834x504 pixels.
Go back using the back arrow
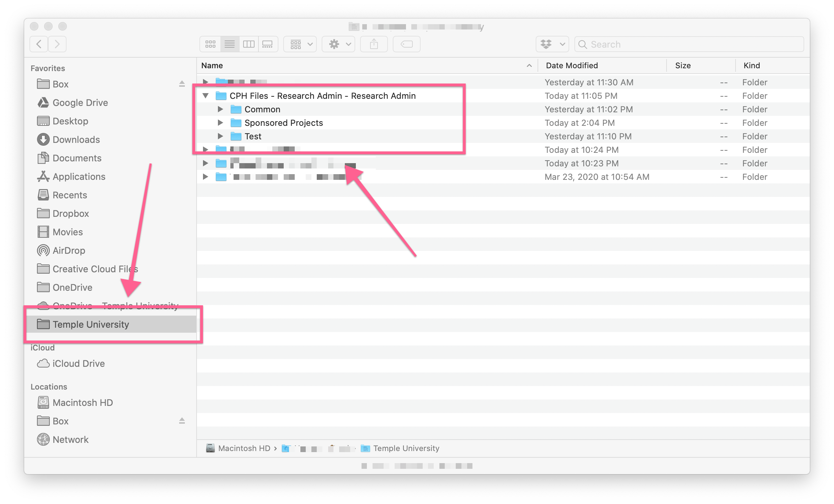39,44
